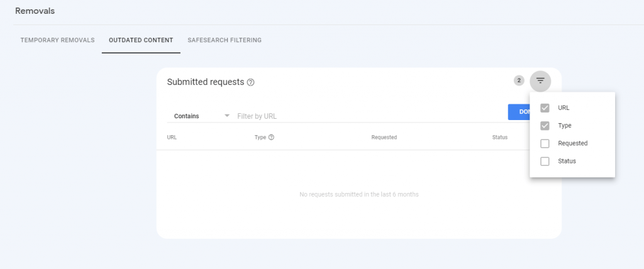
Task: Click the Filter by URL field
Action: [365, 116]
